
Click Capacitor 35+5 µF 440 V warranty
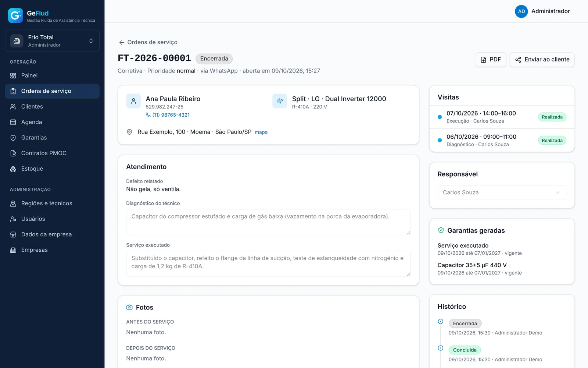[472, 265]
